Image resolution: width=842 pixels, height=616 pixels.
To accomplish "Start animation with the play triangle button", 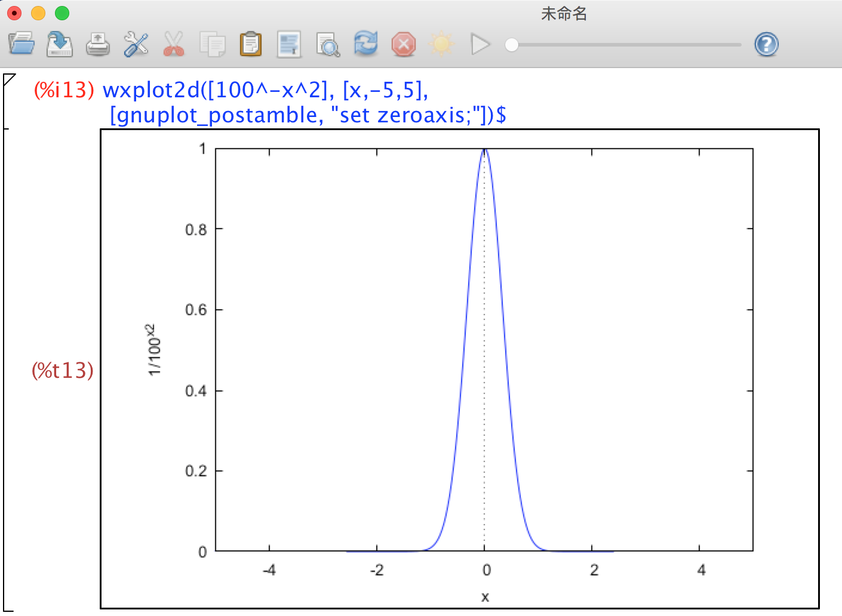I will tap(480, 44).
